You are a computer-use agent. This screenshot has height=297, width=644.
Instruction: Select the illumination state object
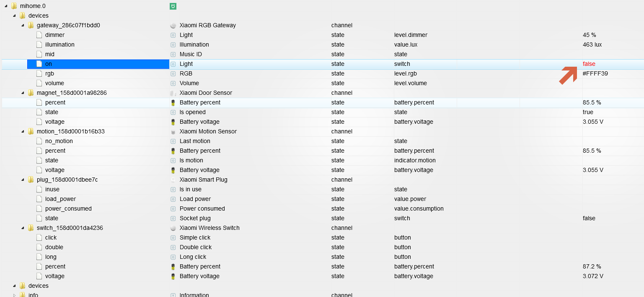[x=60, y=44]
